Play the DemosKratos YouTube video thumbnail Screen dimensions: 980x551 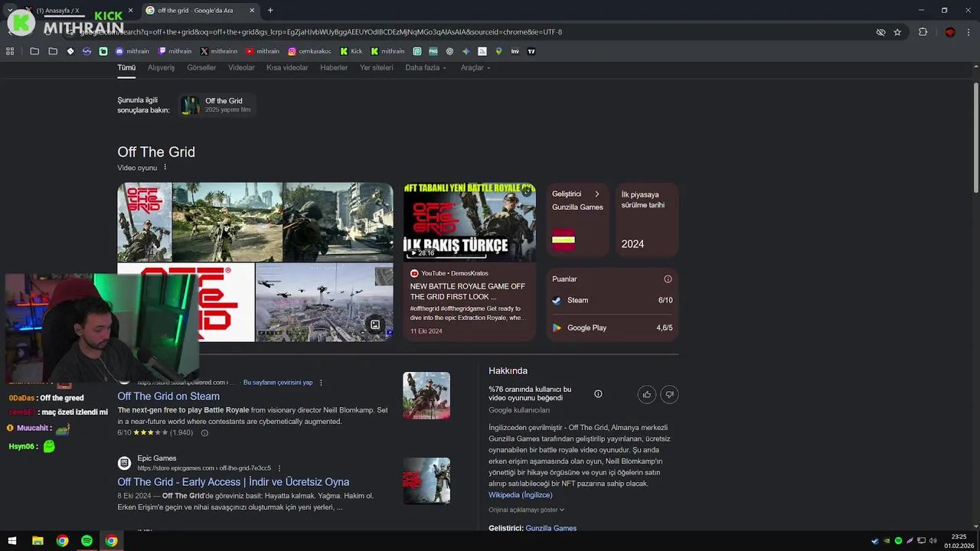click(469, 222)
